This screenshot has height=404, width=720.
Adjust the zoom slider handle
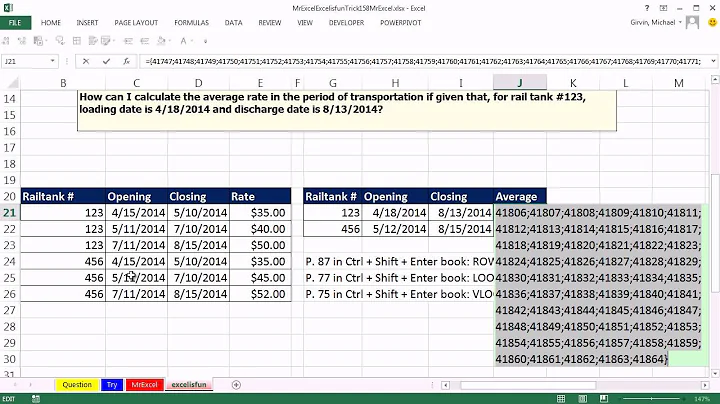point(652,399)
